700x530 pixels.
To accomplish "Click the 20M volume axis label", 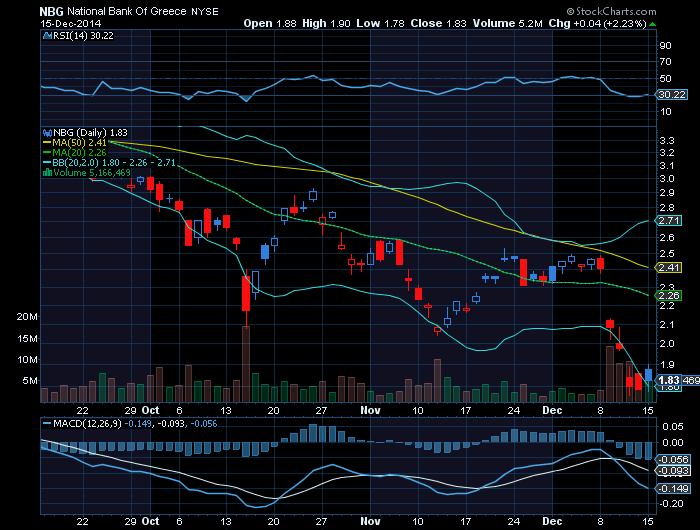I will tap(27, 317).
